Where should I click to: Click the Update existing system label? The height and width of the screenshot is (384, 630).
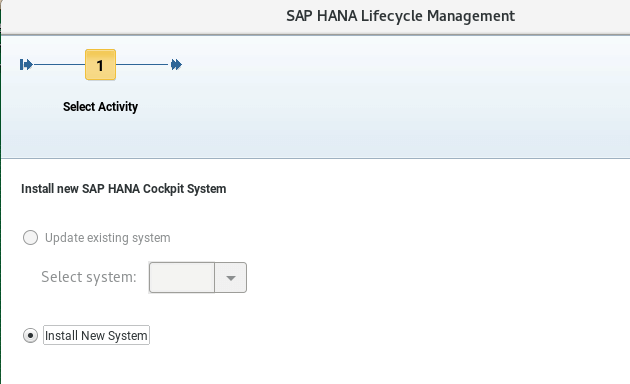[x=108, y=238]
